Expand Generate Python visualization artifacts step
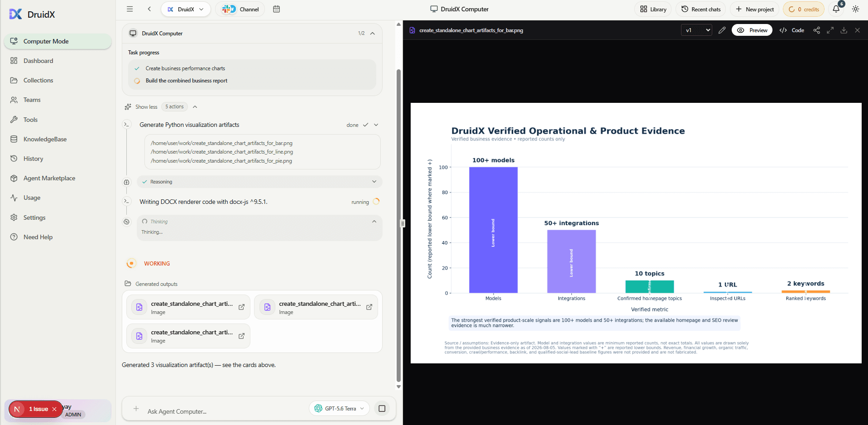This screenshot has height=425, width=868. point(376,125)
